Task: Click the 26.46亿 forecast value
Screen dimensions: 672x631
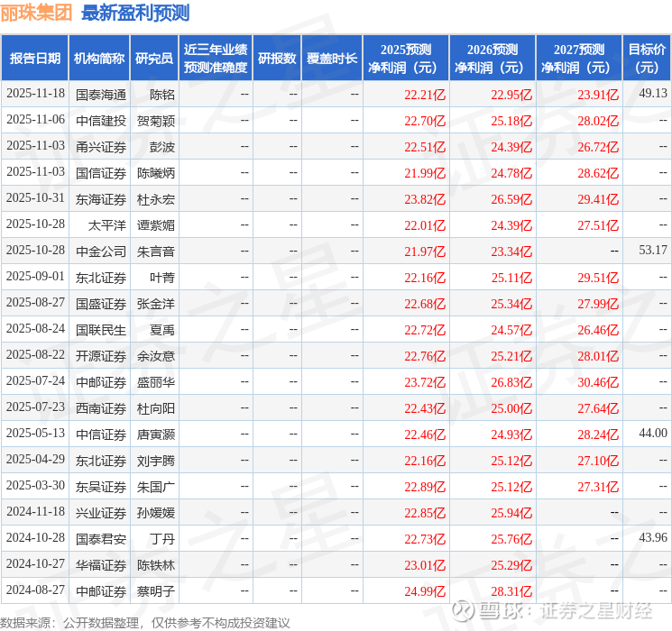Action: 598,330
